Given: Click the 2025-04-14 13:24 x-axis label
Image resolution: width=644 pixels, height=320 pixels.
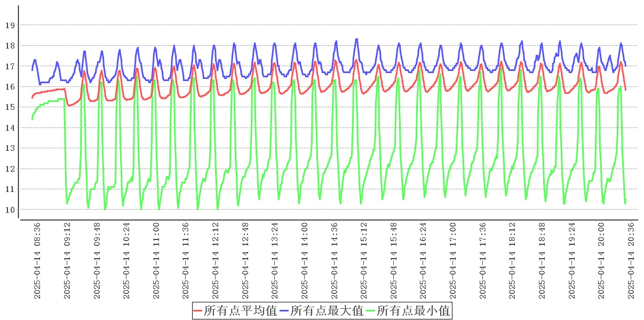Looking at the screenshot, I should (275, 261).
